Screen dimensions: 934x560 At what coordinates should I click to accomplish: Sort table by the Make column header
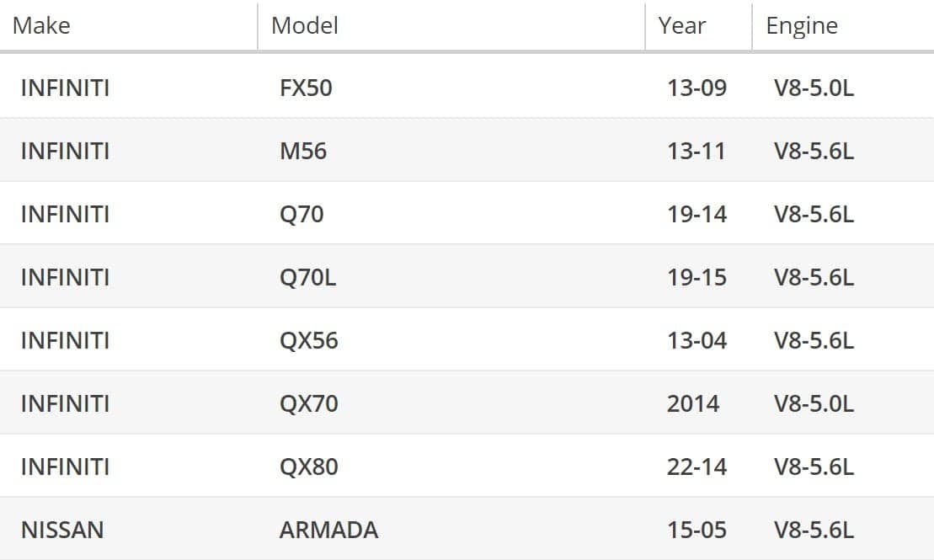click(x=41, y=25)
